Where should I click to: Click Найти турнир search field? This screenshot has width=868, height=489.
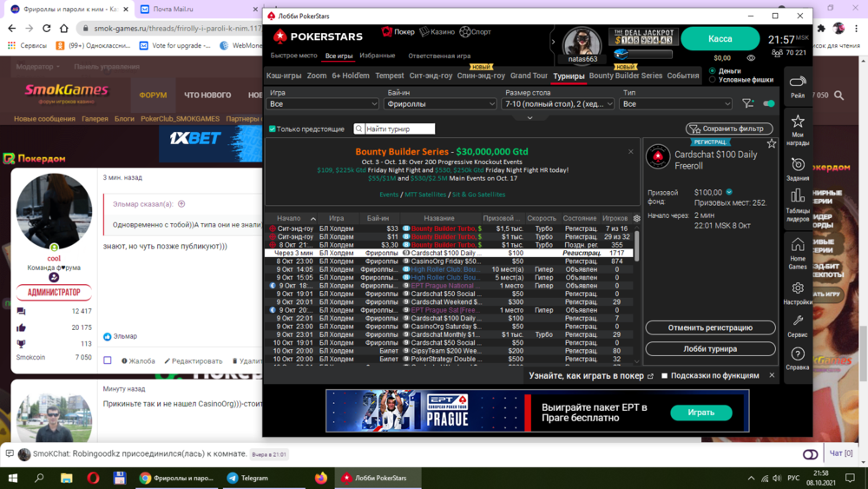(399, 129)
